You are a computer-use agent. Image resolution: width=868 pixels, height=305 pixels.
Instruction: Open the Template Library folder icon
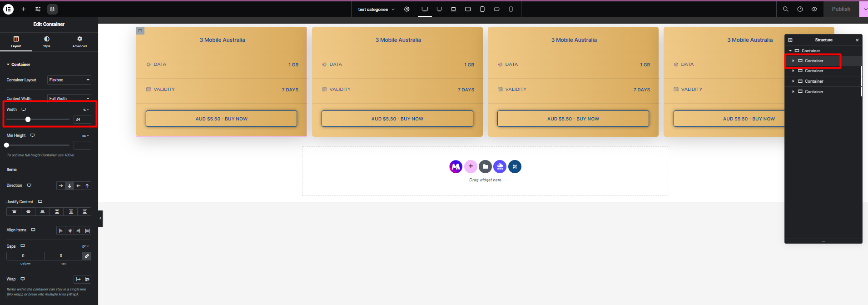click(485, 166)
